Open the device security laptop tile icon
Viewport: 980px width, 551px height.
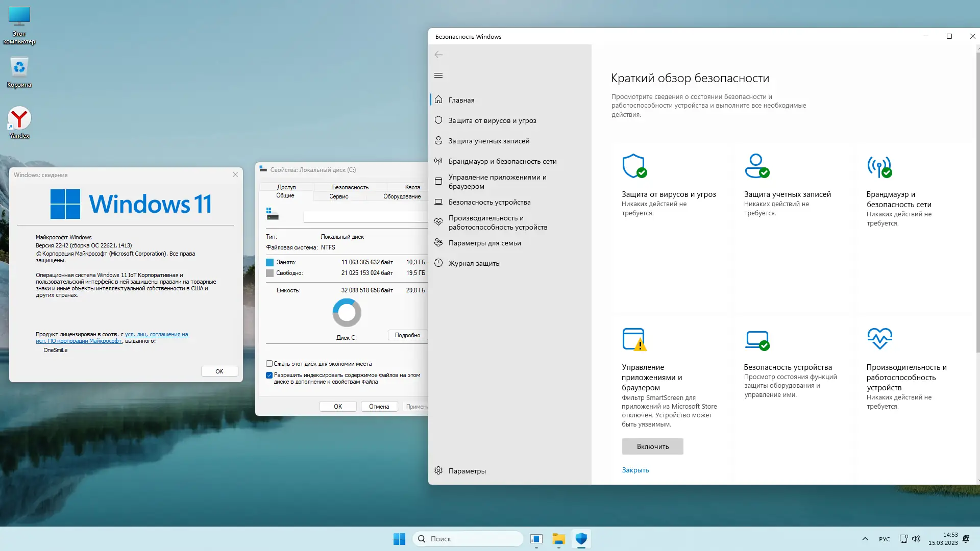click(x=756, y=339)
